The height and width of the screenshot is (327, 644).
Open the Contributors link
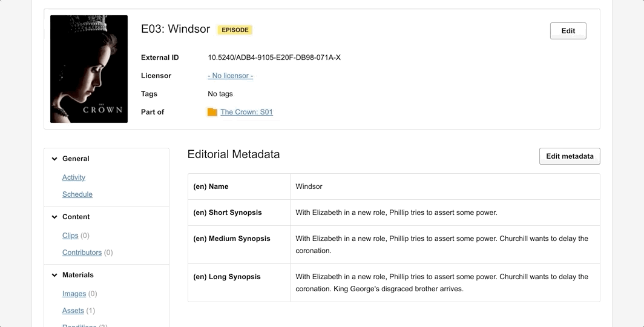tap(82, 253)
